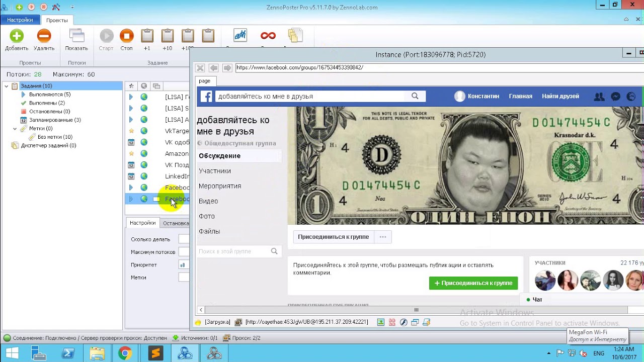644x362 pixels.
Task: Select the VkTarget project row
Action: pos(157,131)
